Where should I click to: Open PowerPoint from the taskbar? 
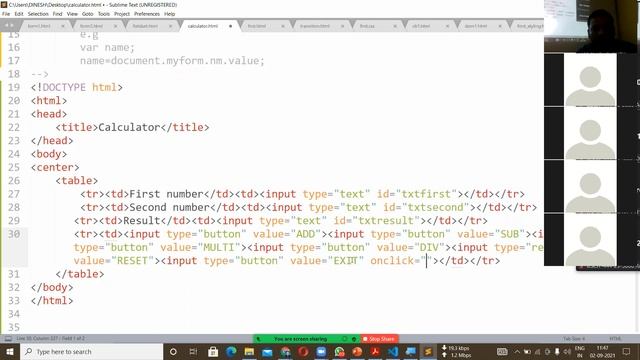tap(357, 351)
